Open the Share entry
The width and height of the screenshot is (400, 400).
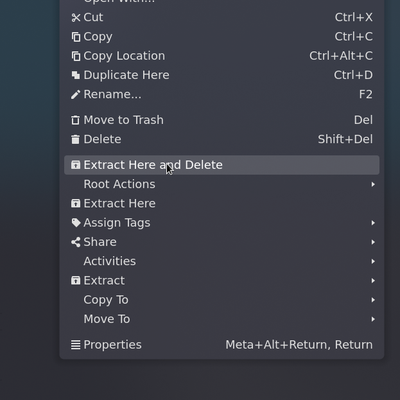pyautogui.click(x=222, y=242)
